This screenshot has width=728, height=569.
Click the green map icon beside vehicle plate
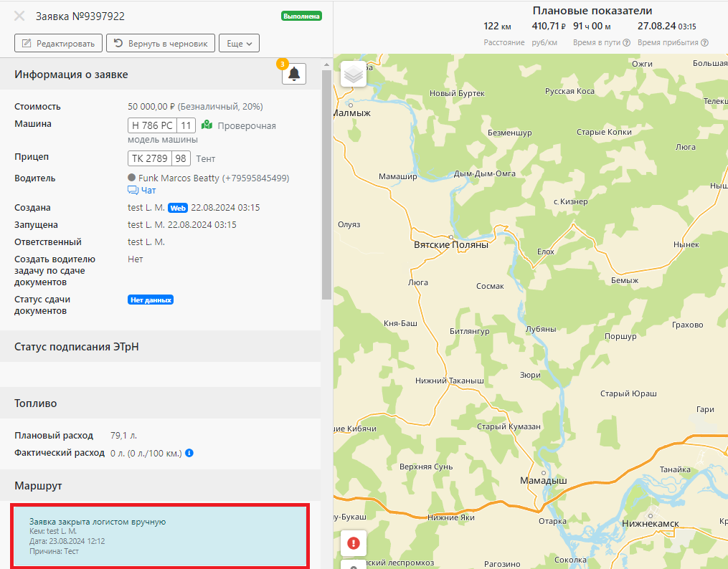(207, 125)
